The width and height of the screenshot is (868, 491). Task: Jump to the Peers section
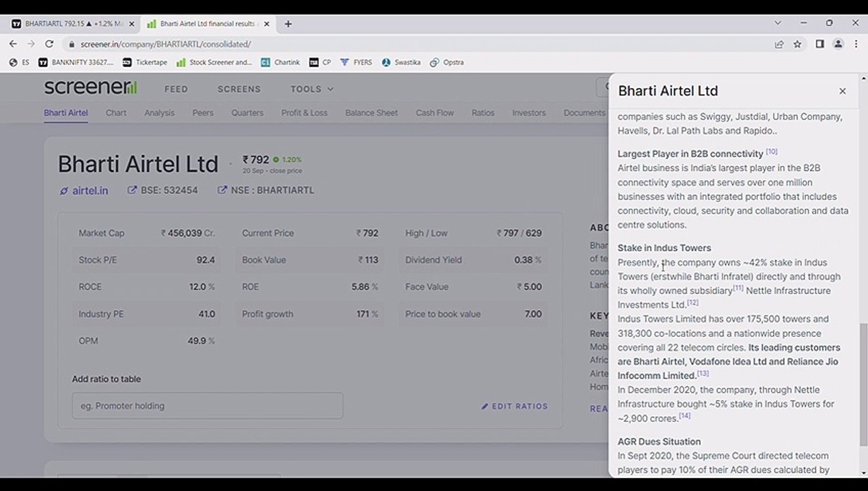[x=203, y=113]
